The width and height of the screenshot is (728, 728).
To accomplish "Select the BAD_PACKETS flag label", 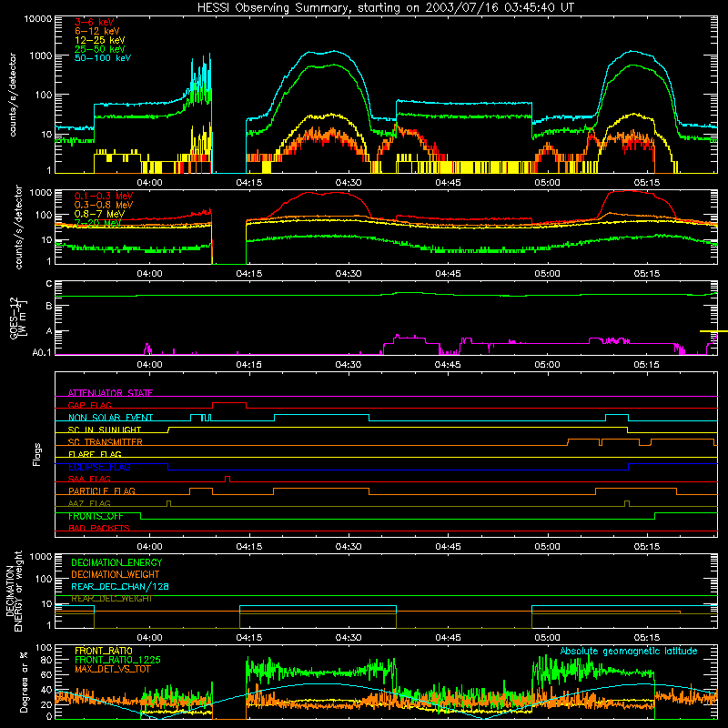I will pos(99,528).
